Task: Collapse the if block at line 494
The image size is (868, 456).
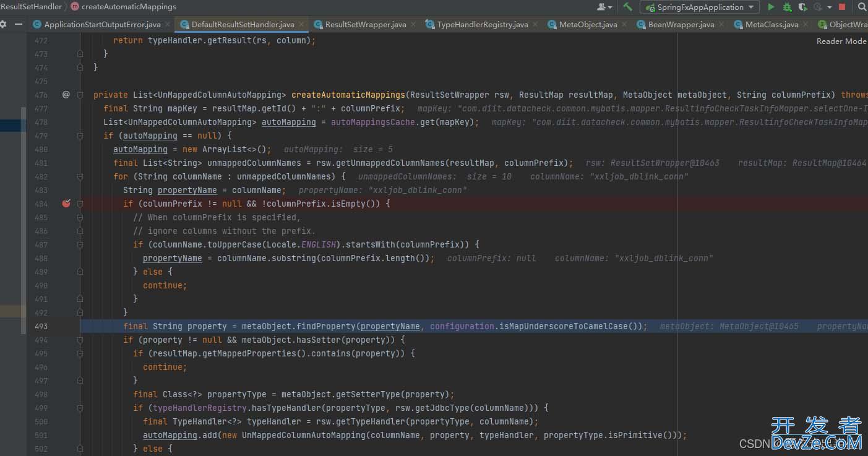Action: (80, 340)
